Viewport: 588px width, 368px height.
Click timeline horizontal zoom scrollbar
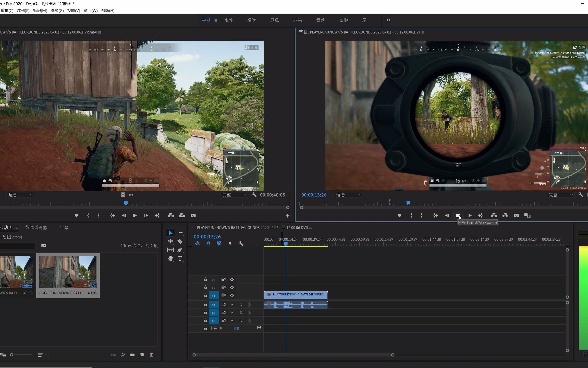coord(293,355)
